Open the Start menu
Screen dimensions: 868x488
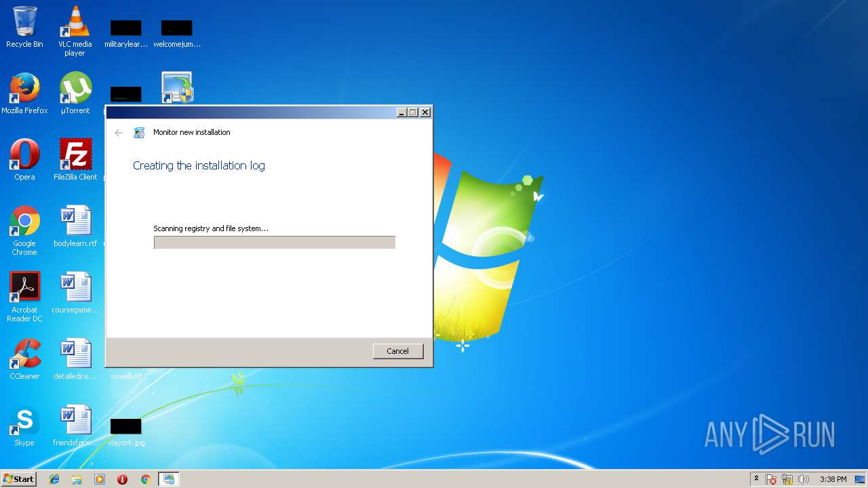18,479
